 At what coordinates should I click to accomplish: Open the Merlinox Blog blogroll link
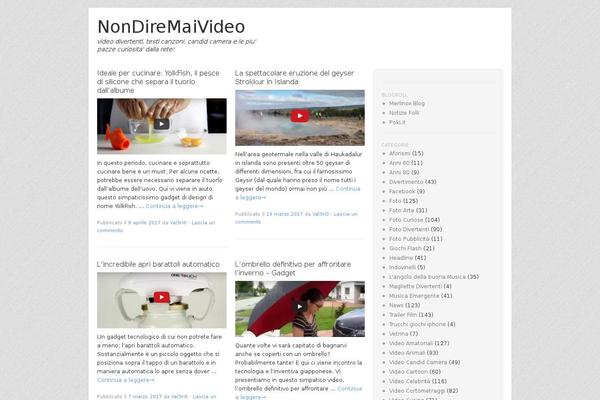[x=407, y=103]
